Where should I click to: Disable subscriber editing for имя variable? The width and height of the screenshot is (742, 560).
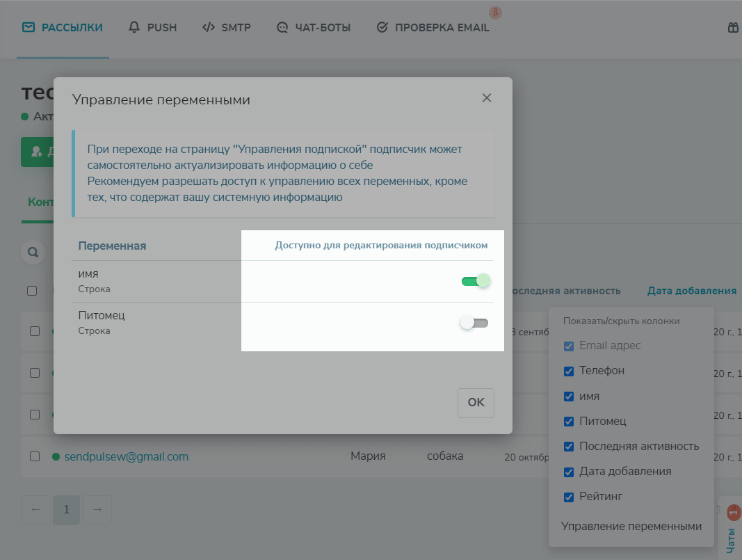(476, 281)
